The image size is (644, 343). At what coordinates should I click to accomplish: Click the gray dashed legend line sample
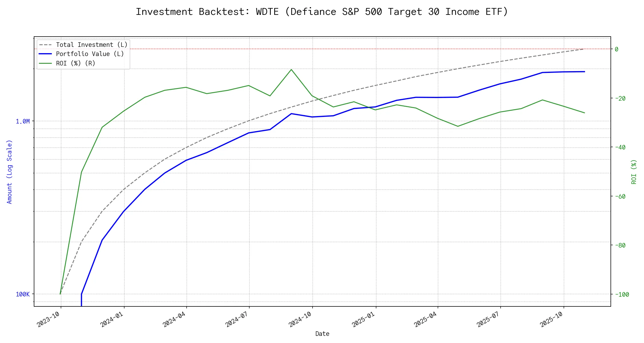point(46,45)
